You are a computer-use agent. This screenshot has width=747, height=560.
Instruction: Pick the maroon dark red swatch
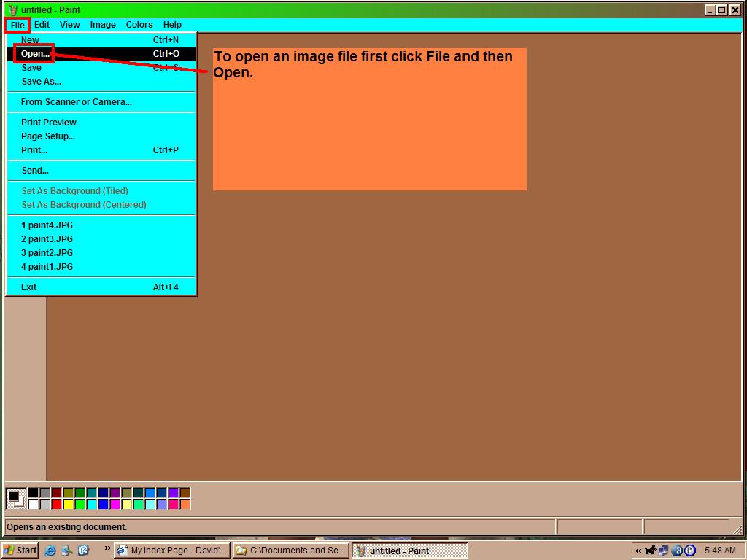(x=57, y=493)
